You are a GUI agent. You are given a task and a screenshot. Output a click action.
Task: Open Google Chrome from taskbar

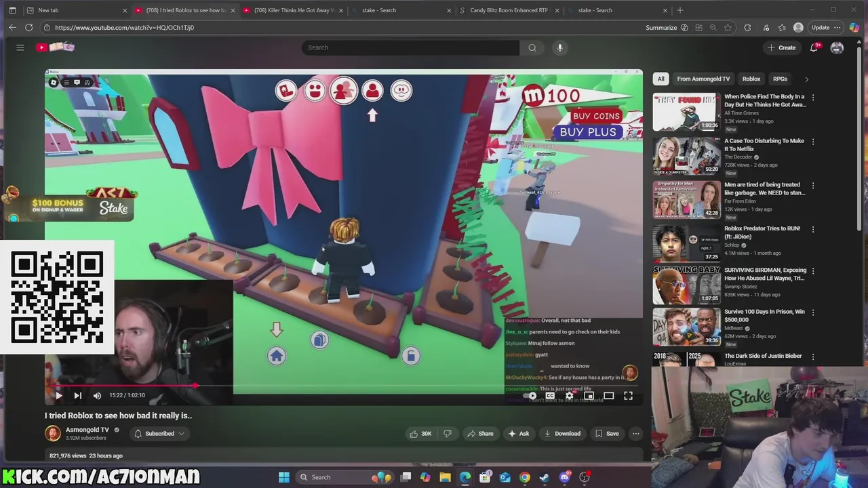(524, 477)
